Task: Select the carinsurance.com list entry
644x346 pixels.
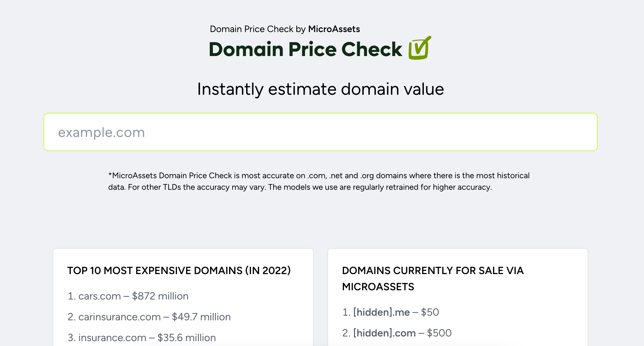Action: (119, 317)
